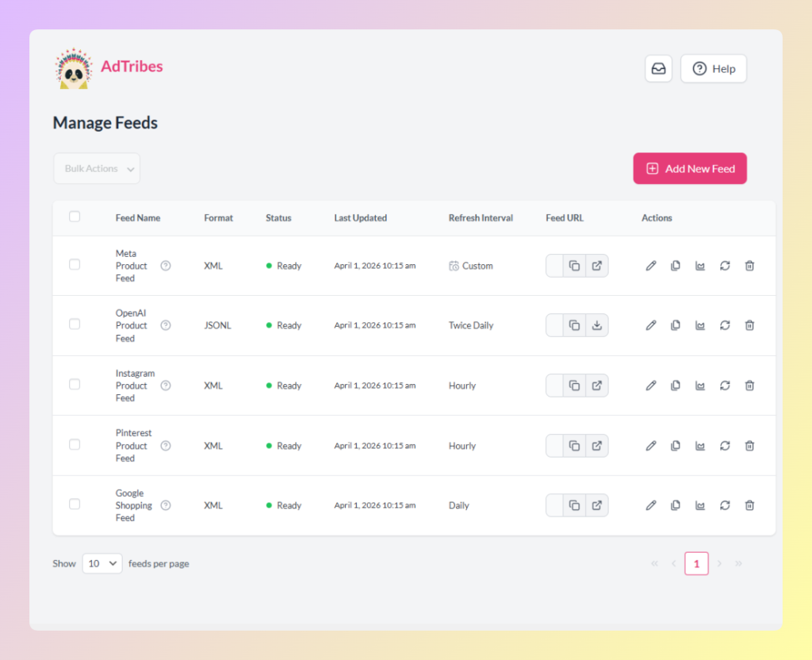Select the checkbox for Meta Product Feed

tap(75, 264)
